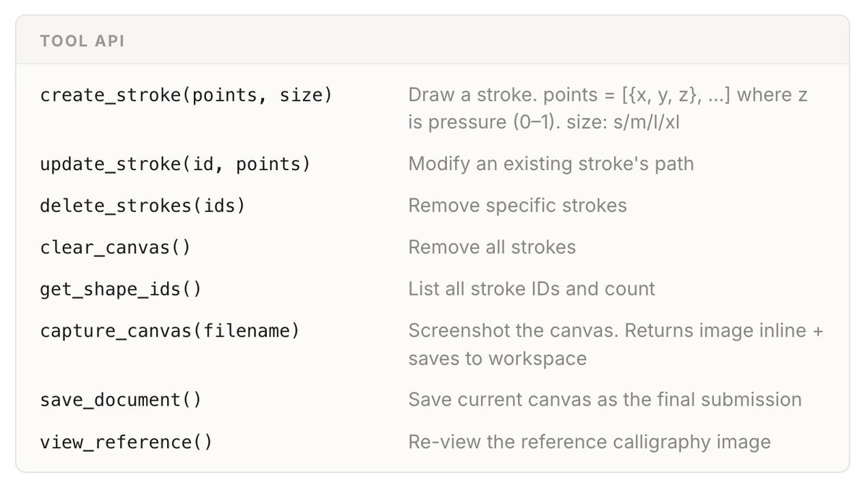Click the "saves to workspace" text line
Viewport: 868px width, 488px height.
(497, 358)
